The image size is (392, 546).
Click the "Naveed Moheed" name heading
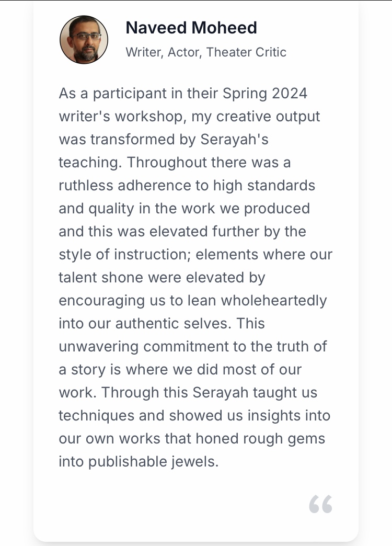(x=191, y=28)
